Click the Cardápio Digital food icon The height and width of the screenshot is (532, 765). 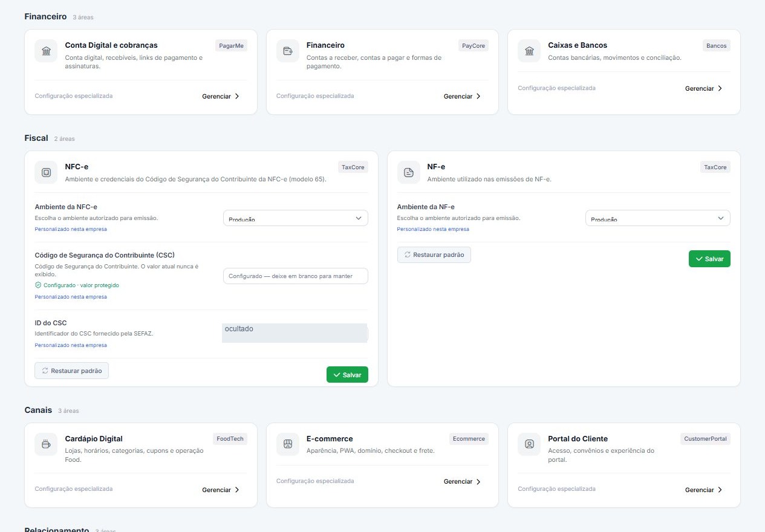(46, 444)
